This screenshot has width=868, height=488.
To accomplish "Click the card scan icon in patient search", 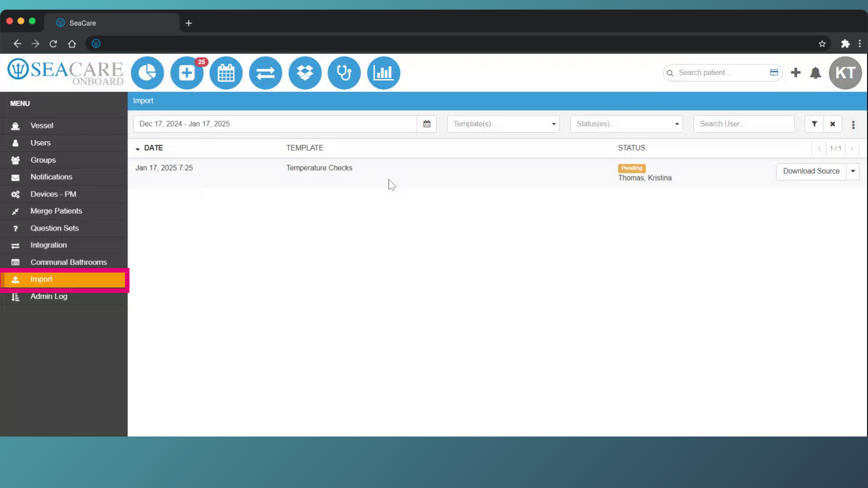I will click(x=774, y=73).
